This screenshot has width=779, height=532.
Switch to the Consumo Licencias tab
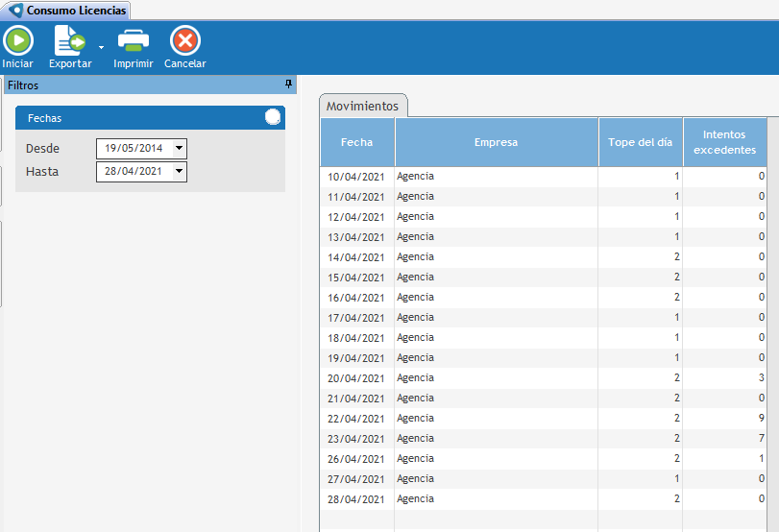point(75,11)
